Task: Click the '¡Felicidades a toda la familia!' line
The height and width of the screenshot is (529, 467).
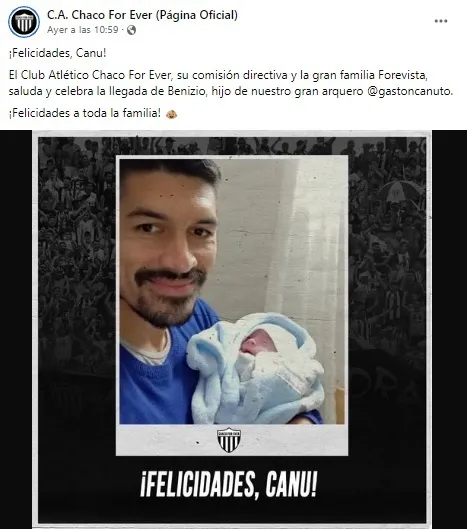Action: tap(85, 113)
